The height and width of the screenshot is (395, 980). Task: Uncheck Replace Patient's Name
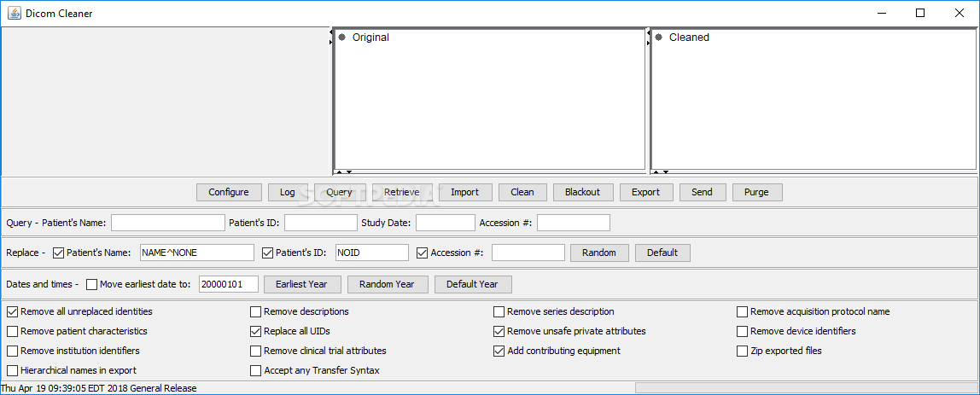coord(59,253)
